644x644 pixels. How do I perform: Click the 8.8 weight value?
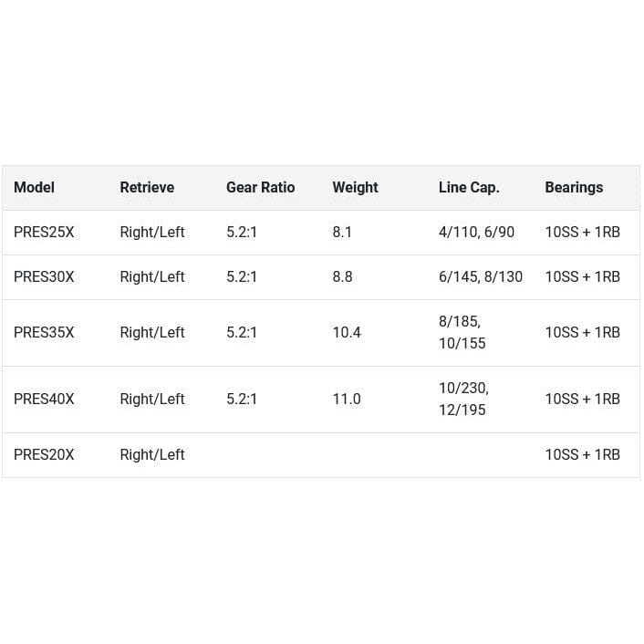(x=342, y=276)
